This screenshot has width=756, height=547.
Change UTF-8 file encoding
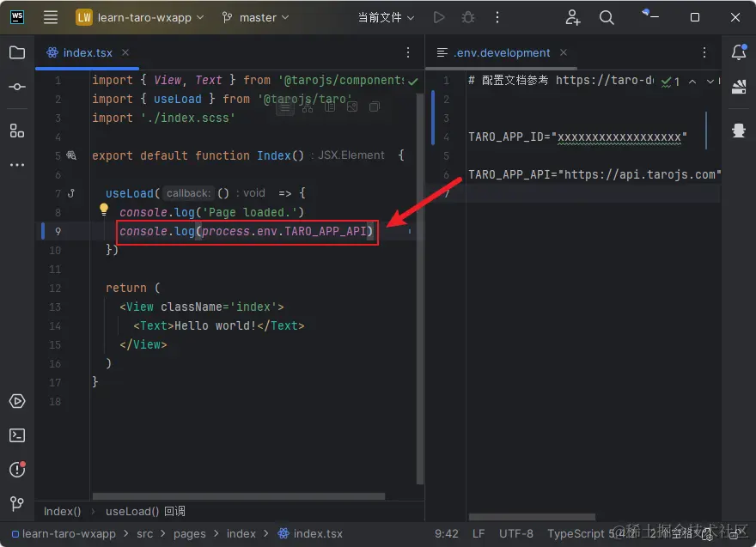pyautogui.click(x=516, y=533)
